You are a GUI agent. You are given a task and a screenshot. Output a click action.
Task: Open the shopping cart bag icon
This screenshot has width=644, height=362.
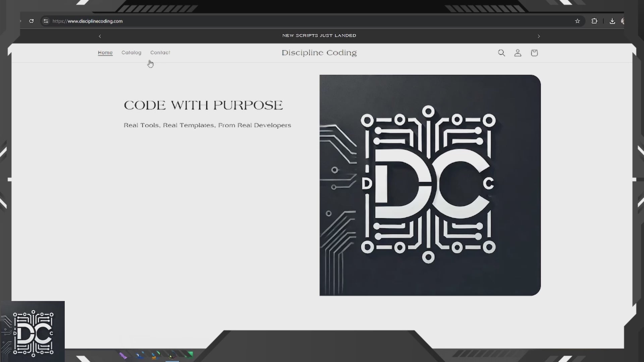[534, 53]
